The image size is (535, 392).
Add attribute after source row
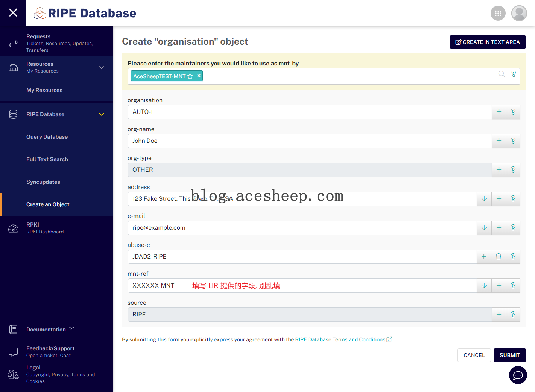pyautogui.click(x=499, y=315)
